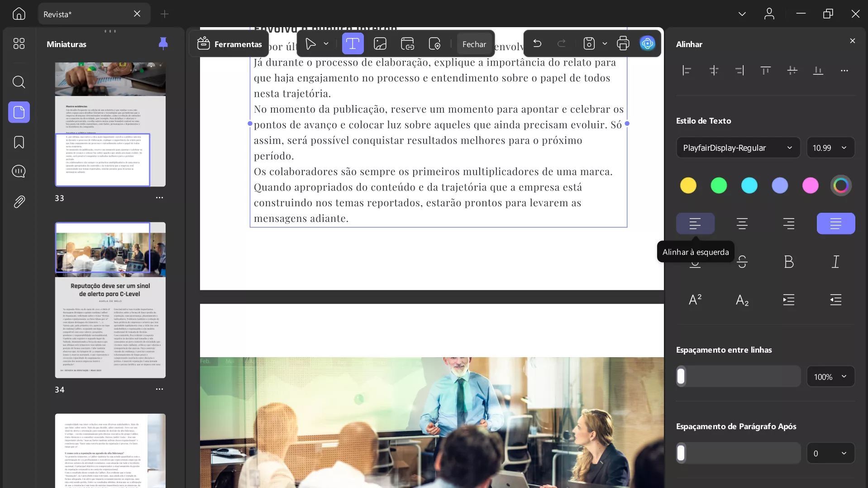Adjust the paragraph spacing after slider
Image resolution: width=868 pixels, height=488 pixels.
(738, 453)
